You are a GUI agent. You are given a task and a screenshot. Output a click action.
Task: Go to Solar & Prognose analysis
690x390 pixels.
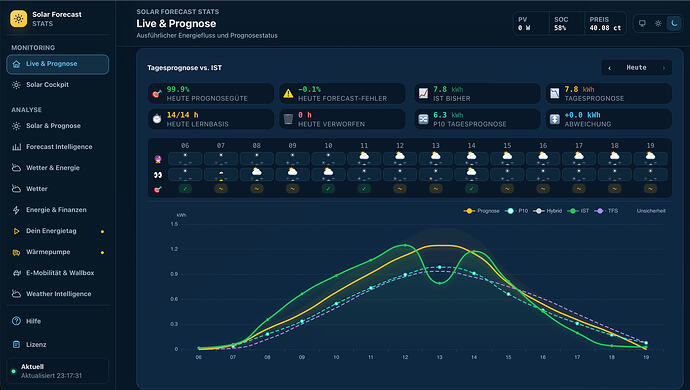(58, 126)
